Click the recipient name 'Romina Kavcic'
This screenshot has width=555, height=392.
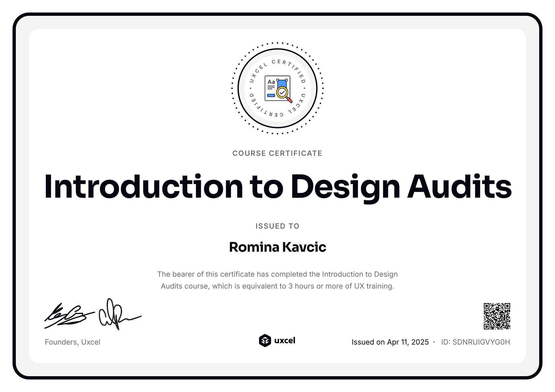[277, 247]
